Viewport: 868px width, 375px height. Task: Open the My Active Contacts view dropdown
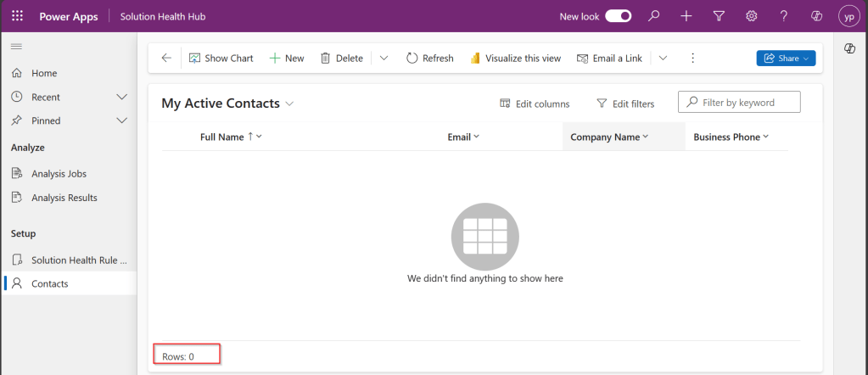[289, 104]
